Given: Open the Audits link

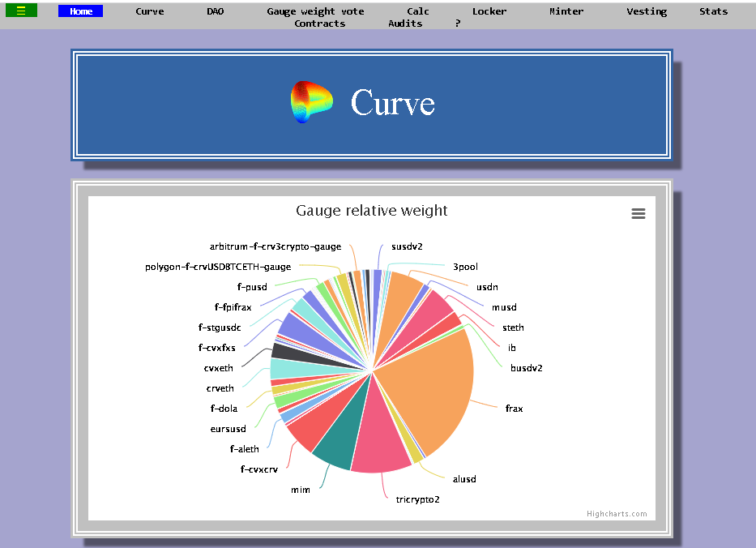Looking at the screenshot, I should pyautogui.click(x=405, y=24).
